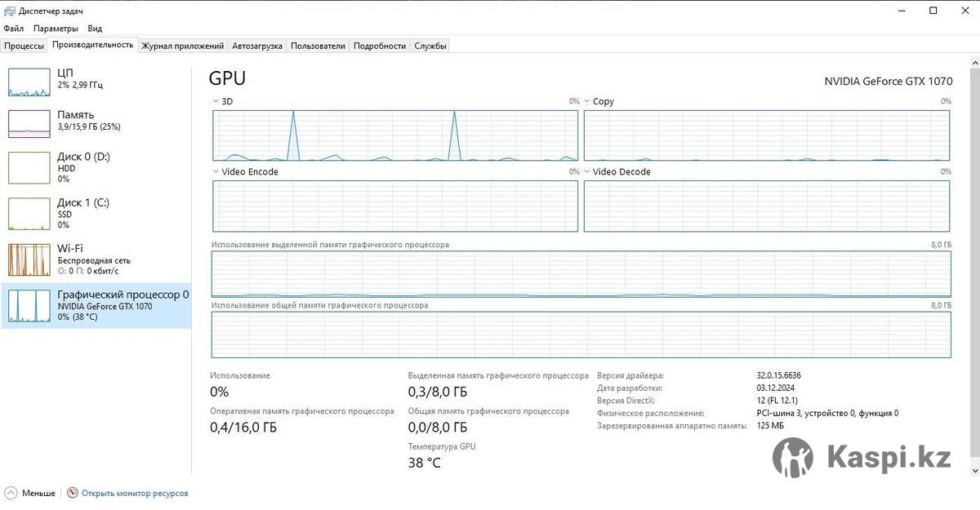Select the ЦП mini graph thumbnail
Image resolution: width=980 pixels, height=510 pixels.
(x=29, y=82)
